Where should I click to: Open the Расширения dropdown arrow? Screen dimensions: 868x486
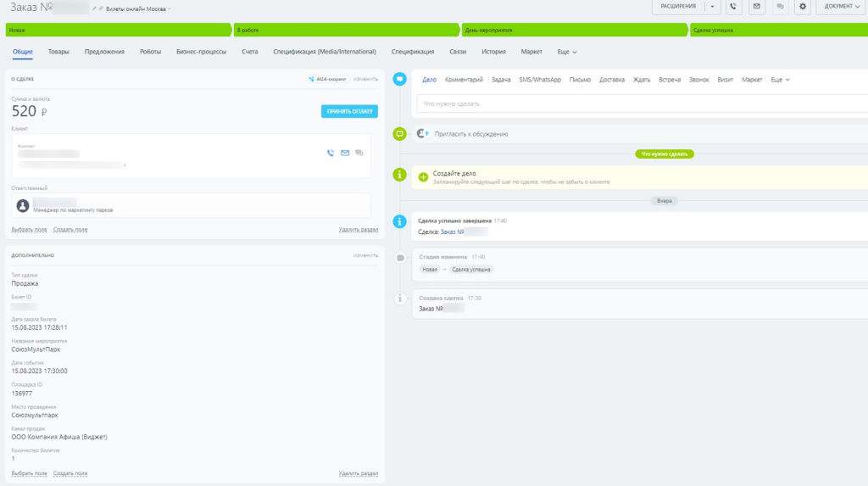point(712,7)
